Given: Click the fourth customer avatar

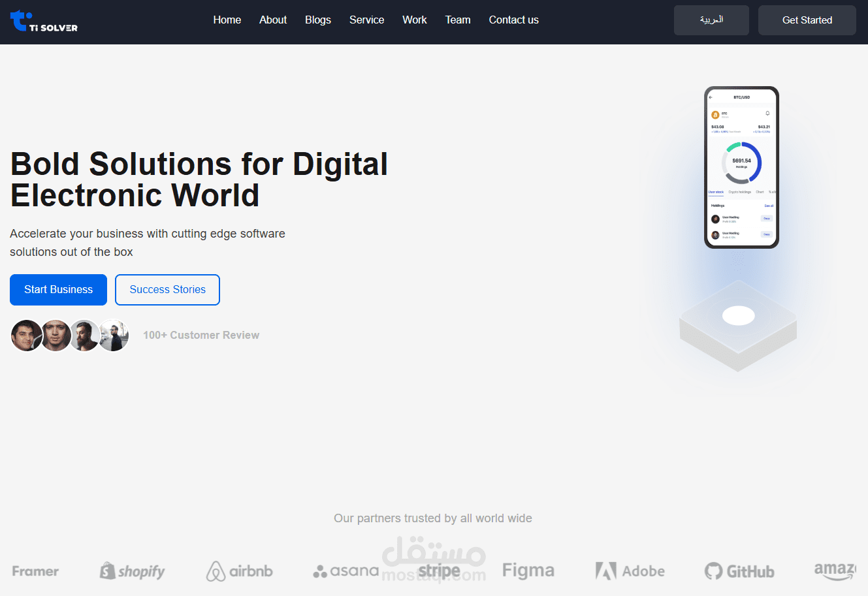Looking at the screenshot, I should 114,336.
